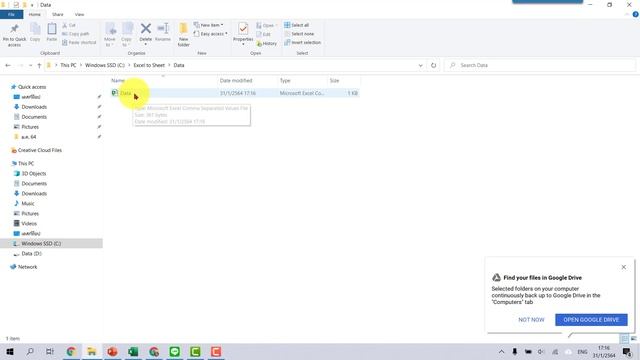Click the History command

267,43
